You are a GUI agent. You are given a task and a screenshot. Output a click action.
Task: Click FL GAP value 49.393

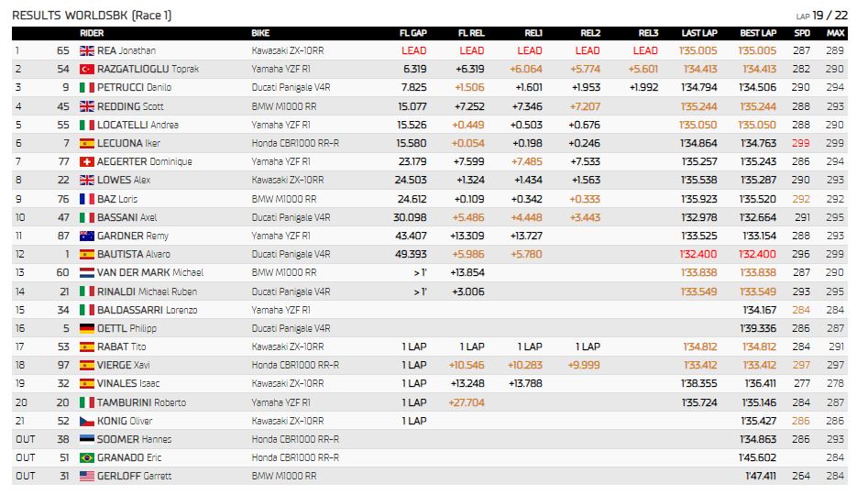411,254
